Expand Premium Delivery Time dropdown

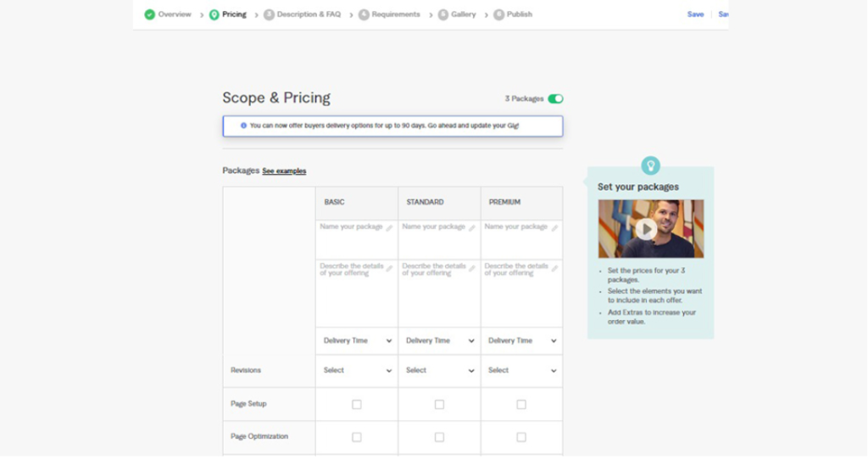pos(521,341)
